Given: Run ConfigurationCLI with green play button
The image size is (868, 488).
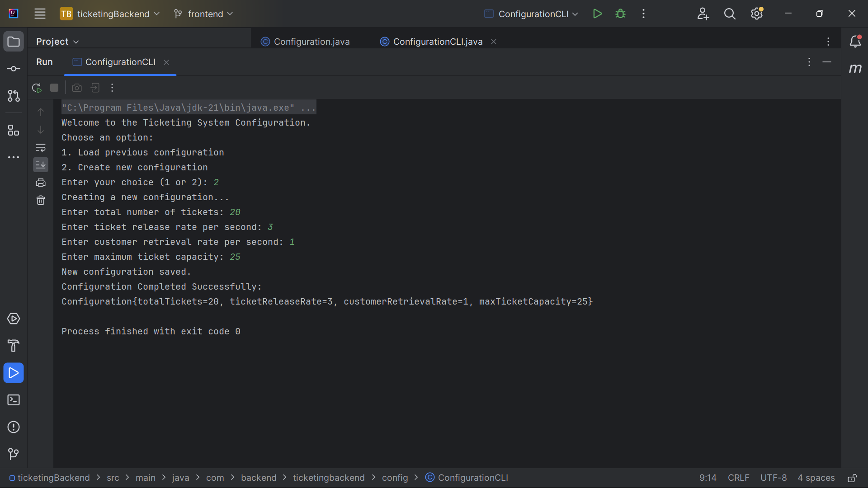Looking at the screenshot, I should click(x=597, y=14).
